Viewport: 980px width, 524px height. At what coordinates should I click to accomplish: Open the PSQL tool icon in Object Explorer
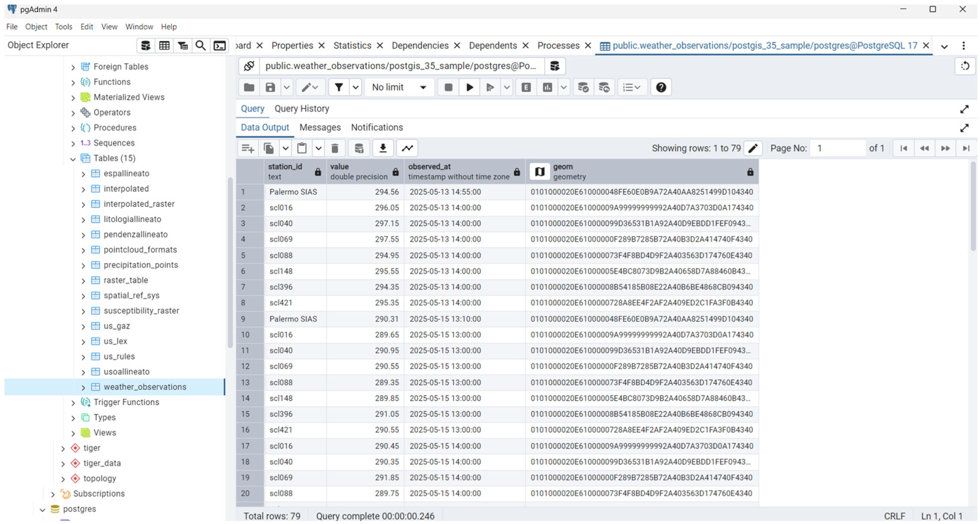(220, 46)
